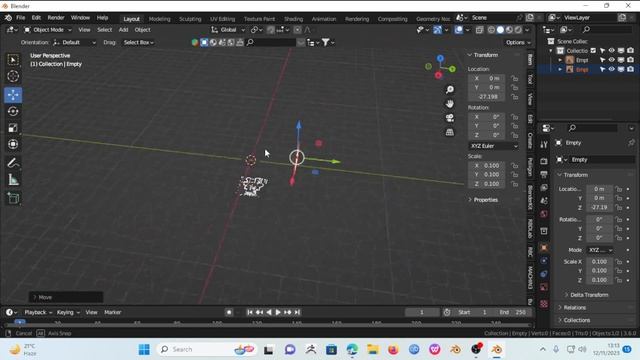The height and width of the screenshot is (360, 640).
Task: Activate the Rotate tool
Action: coord(13,111)
